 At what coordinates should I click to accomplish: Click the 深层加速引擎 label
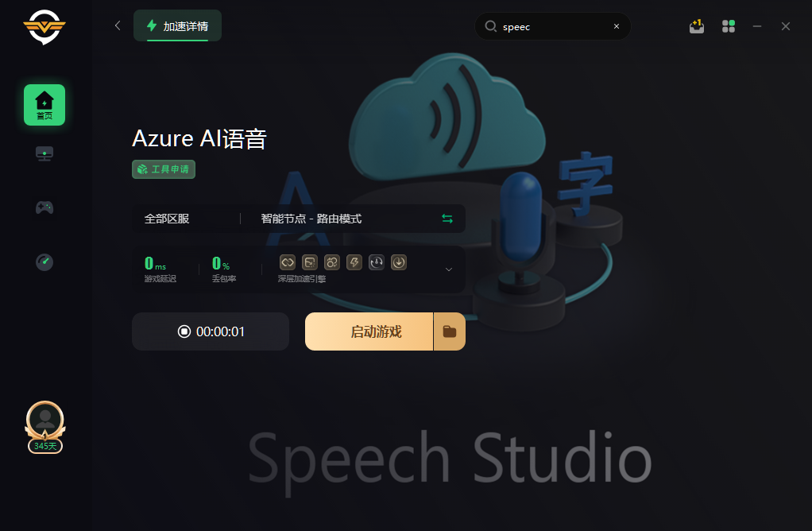[302, 279]
